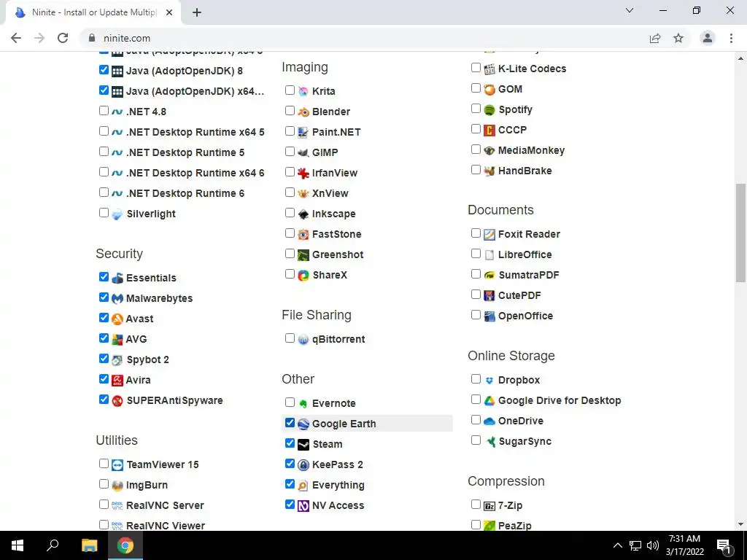Image resolution: width=747 pixels, height=560 pixels.
Task: Click the Avira red icon
Action: [117, 381]
